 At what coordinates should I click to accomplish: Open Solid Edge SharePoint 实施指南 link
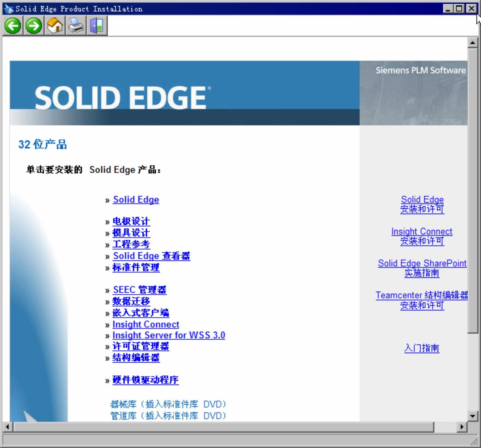point(422,268)
